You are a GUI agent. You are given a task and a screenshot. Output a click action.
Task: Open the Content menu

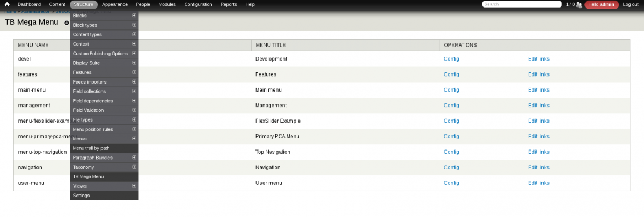tap(57, 4)
